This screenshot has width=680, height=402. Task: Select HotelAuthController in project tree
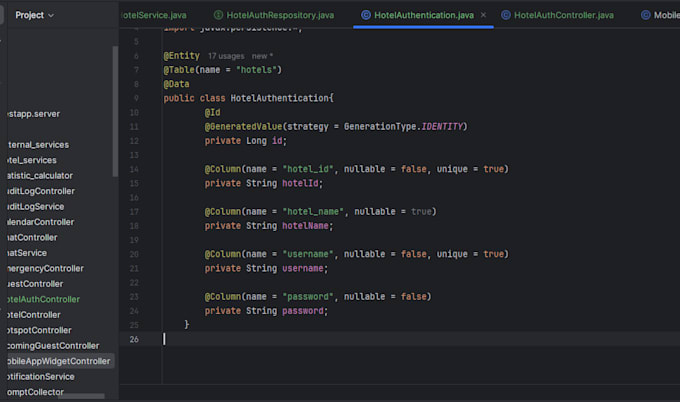point(43,299)
